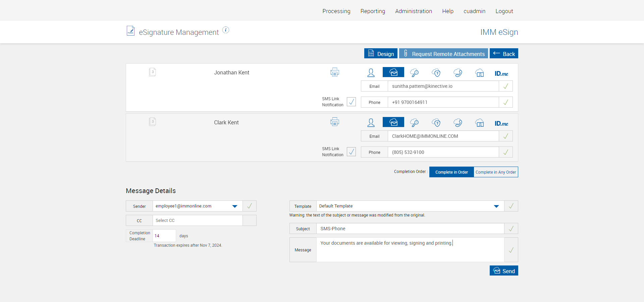644x302 pixels.
Task: Select ID.me verification for Jonathan Kent
Action: pos(501,73)
